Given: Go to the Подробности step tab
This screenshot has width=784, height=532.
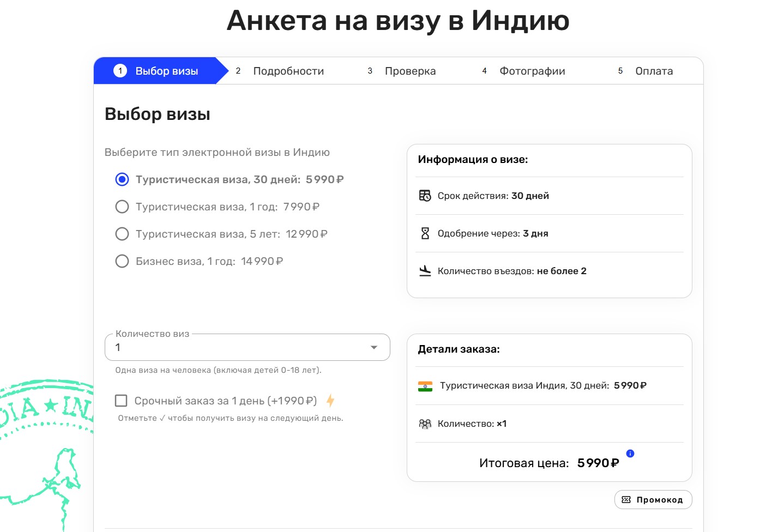Looking at the screenshot, I should tap(288, 71).
